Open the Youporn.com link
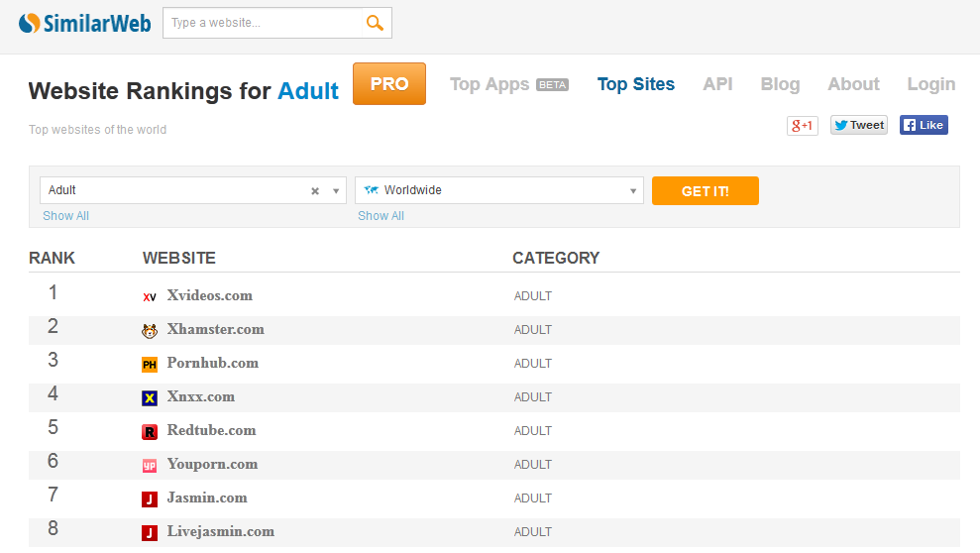980x553 pixels. [x=212, y=464]
